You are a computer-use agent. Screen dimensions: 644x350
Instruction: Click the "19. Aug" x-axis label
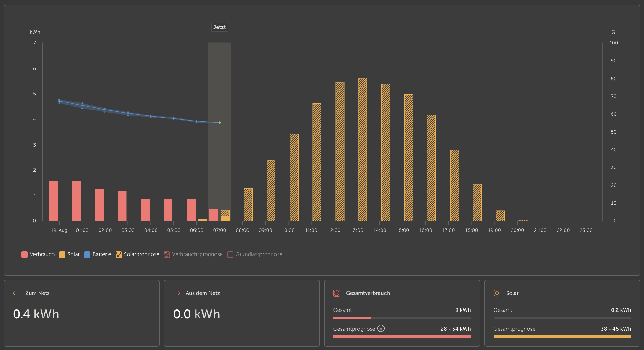59,230
